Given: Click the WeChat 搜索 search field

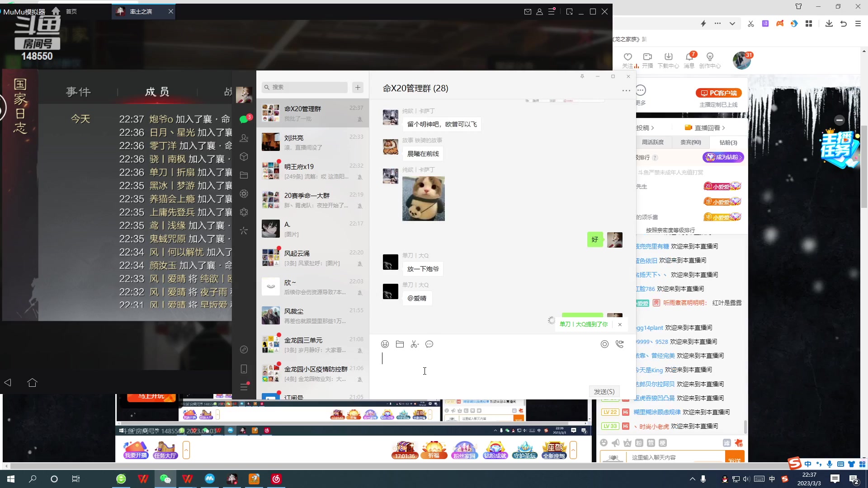Looking at the screenshot, I should (305, 87).
